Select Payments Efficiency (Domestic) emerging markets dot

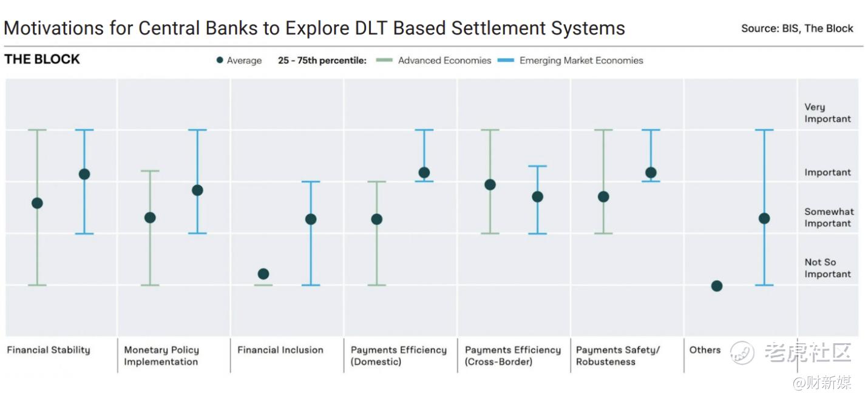pyautogui.click(x=424, y=173)
